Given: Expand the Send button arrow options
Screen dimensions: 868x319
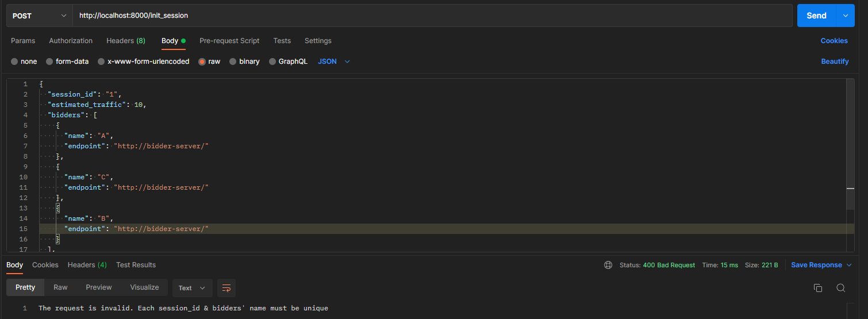Looking at the screenshot, I should coord(845,16).
